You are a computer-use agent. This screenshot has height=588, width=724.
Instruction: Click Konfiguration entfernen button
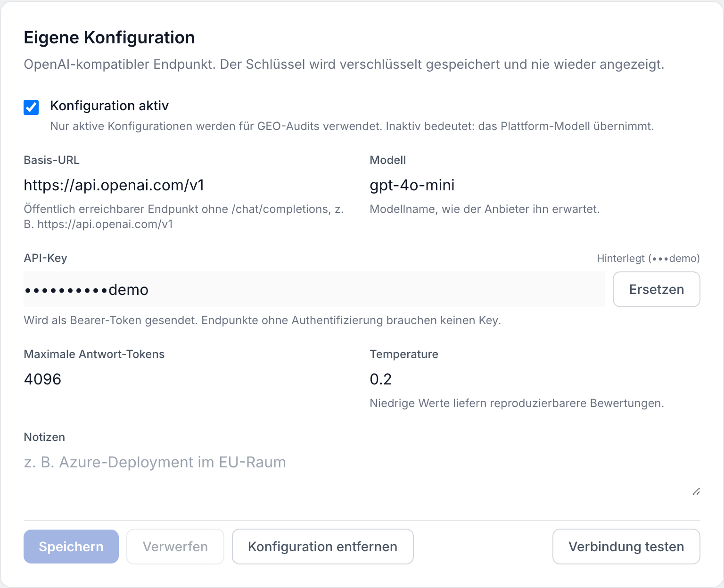323,547
